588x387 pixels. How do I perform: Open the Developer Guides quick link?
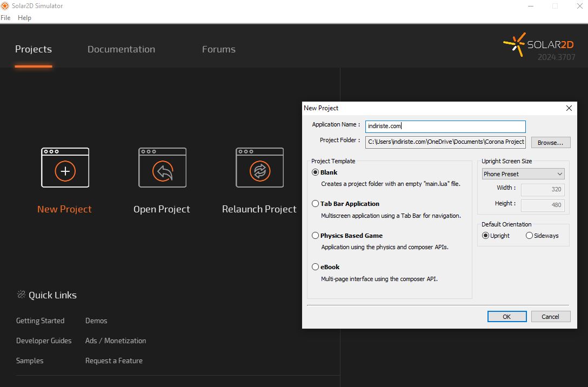click(43, 341)
